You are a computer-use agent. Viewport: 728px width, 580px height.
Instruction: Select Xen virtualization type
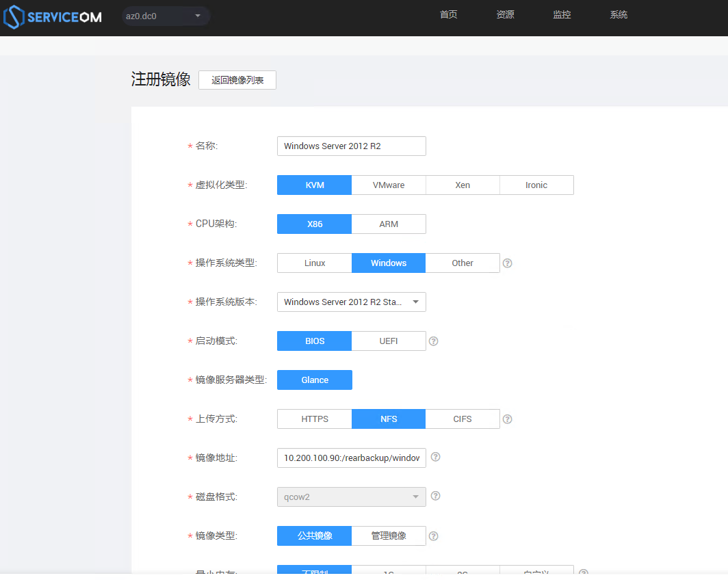pos(463,185)
